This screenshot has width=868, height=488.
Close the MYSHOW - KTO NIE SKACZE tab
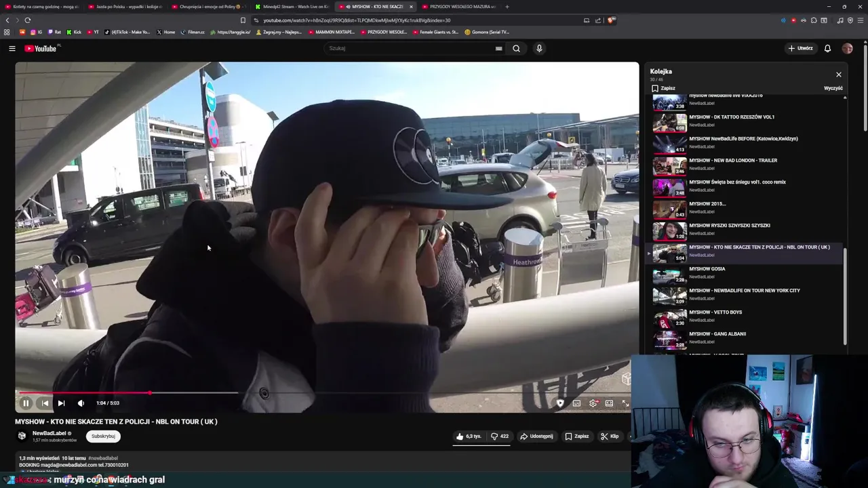pos(411,7)
